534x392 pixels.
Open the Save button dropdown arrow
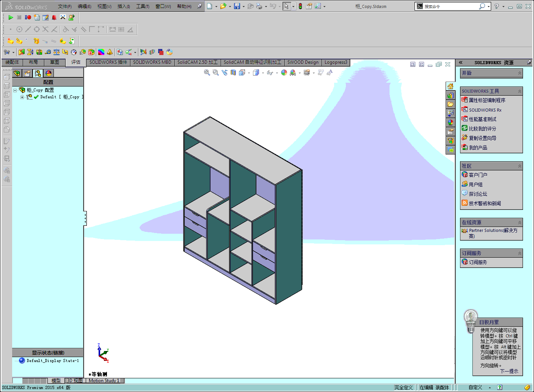point(243,6)
